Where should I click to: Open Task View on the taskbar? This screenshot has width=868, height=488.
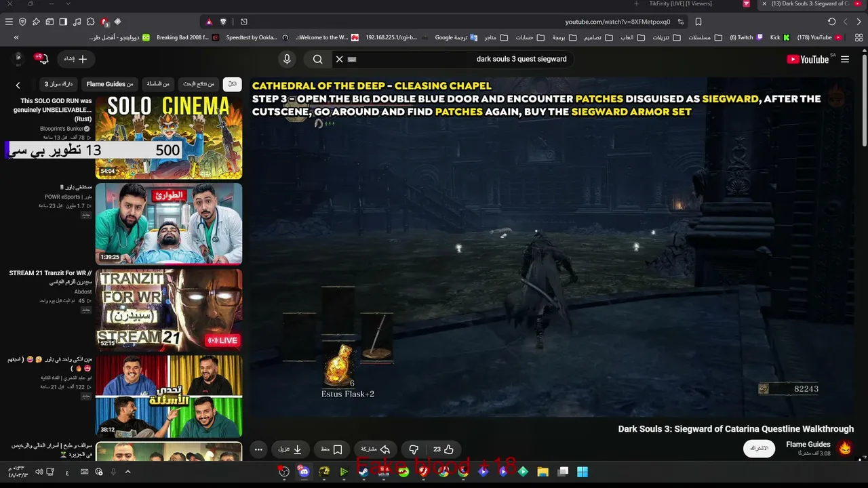pos(563,472)
